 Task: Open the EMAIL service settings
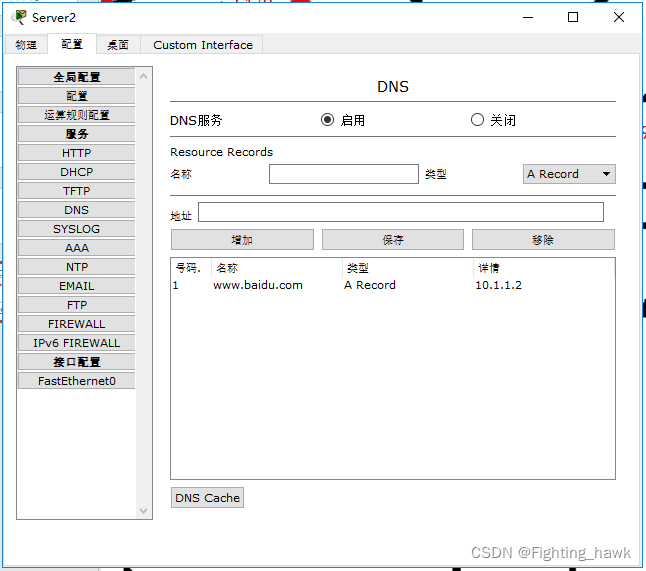click(x=77, y=286)
